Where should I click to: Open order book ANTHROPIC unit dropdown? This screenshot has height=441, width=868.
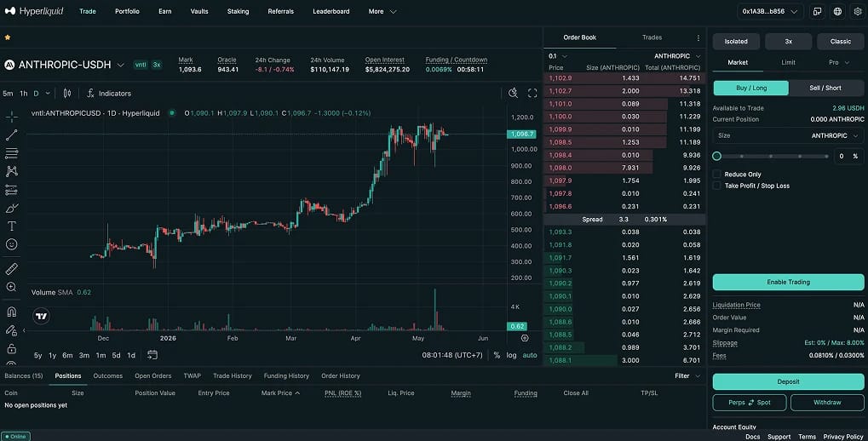(677, 56)
